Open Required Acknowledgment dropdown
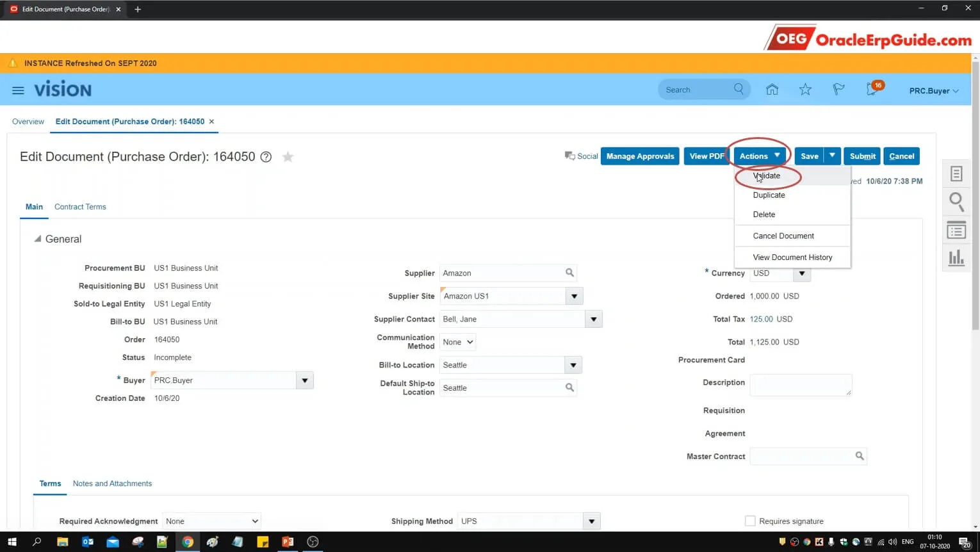980x552 pixels. pos(211,521)
